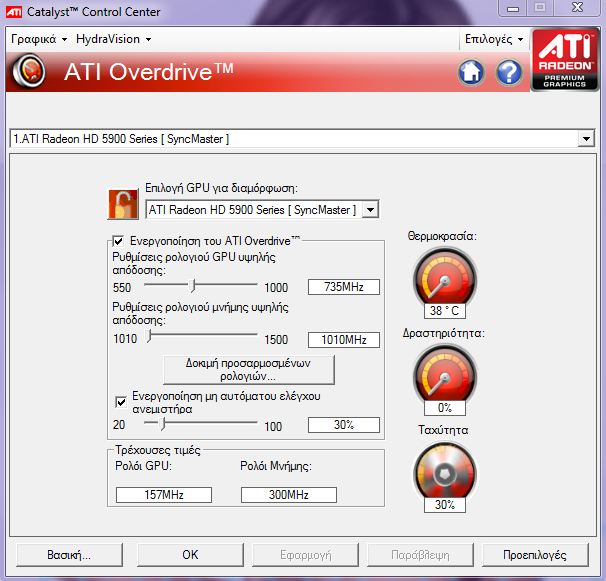Open the HydraVision menu
606x581 pixels.
click(x=114, y=39)
